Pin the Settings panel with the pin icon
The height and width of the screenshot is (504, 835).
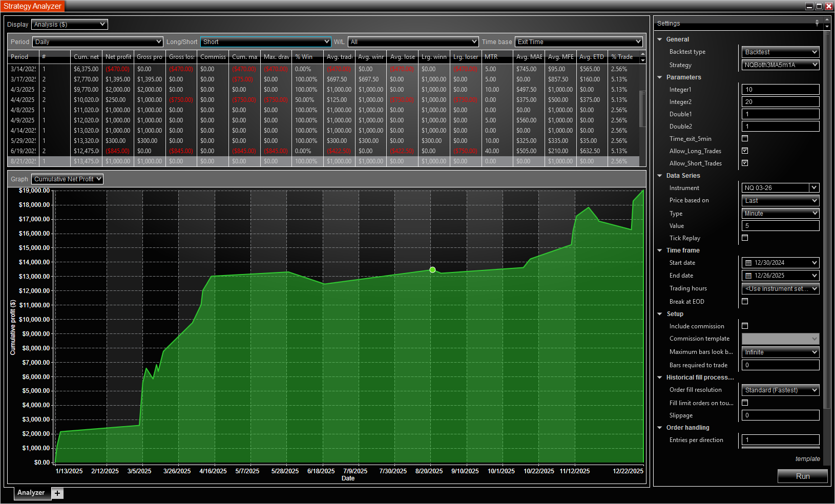point(817,23)
